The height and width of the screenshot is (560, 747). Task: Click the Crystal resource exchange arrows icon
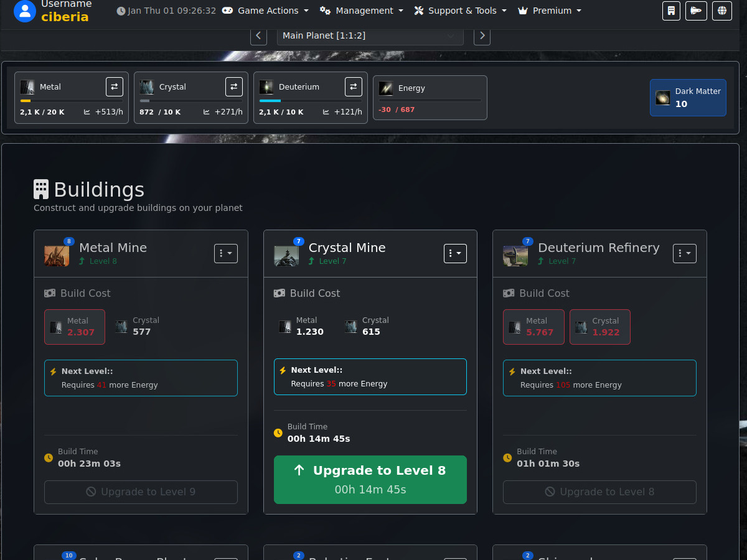click(234, 87)
